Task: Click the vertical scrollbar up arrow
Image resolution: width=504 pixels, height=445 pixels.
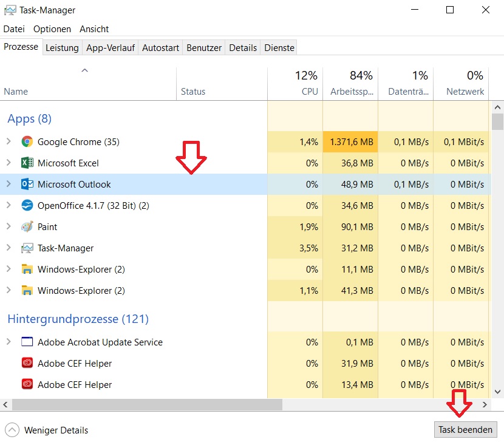Action: point(497,107)
